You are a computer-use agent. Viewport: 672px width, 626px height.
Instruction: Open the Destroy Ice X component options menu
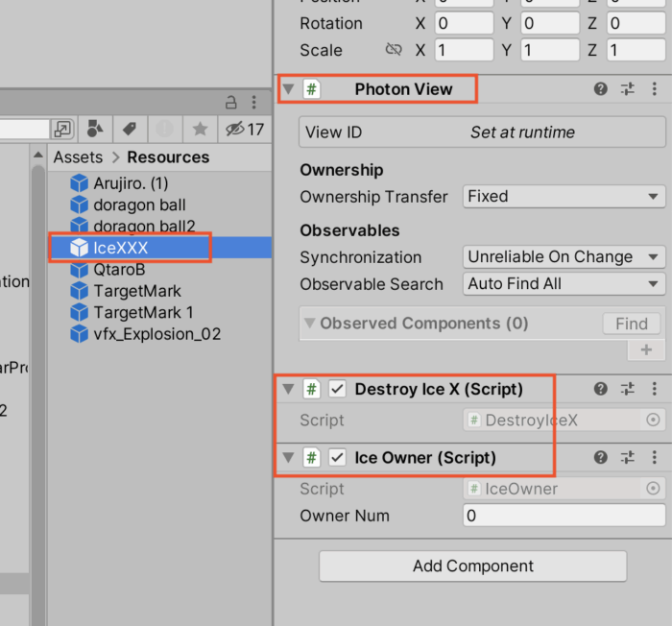[x=655, y=389]
